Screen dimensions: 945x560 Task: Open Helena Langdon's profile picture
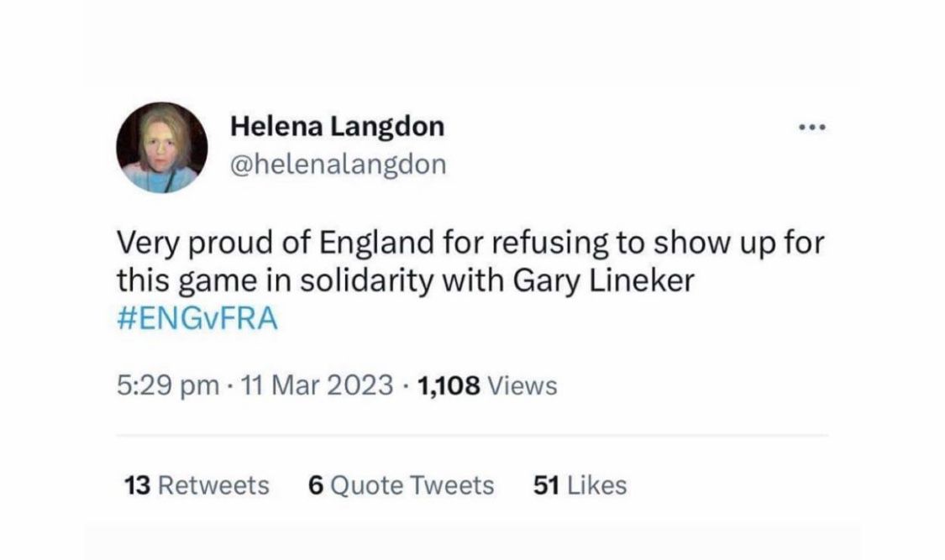162,148
